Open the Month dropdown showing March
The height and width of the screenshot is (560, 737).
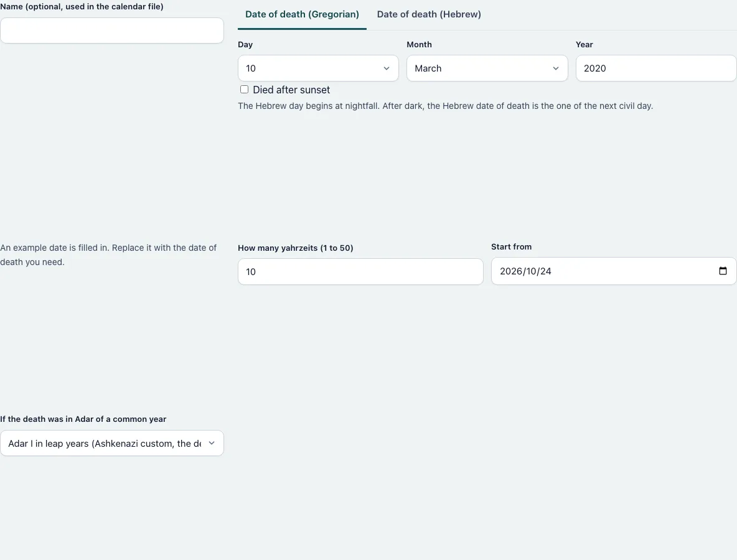pyautogui.click(x=487, y=68)
